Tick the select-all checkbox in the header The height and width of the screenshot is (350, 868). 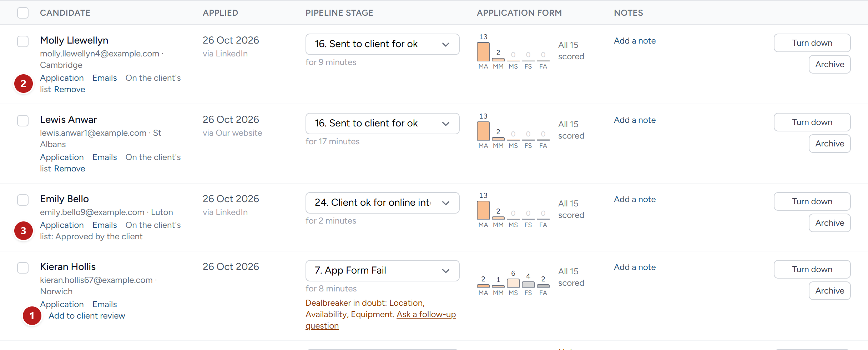(23, 13)
